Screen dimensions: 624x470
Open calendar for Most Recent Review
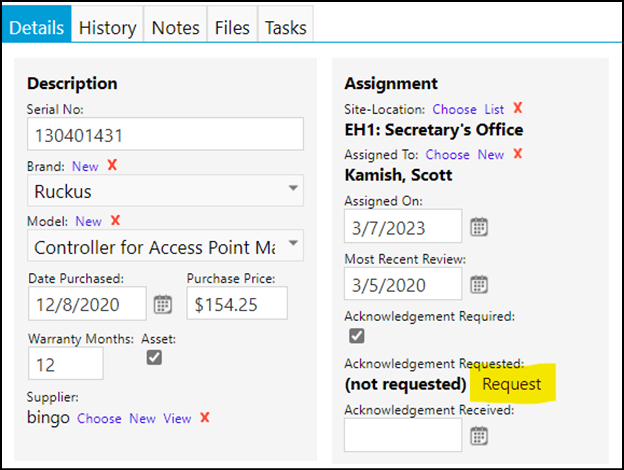pos(479,284)
